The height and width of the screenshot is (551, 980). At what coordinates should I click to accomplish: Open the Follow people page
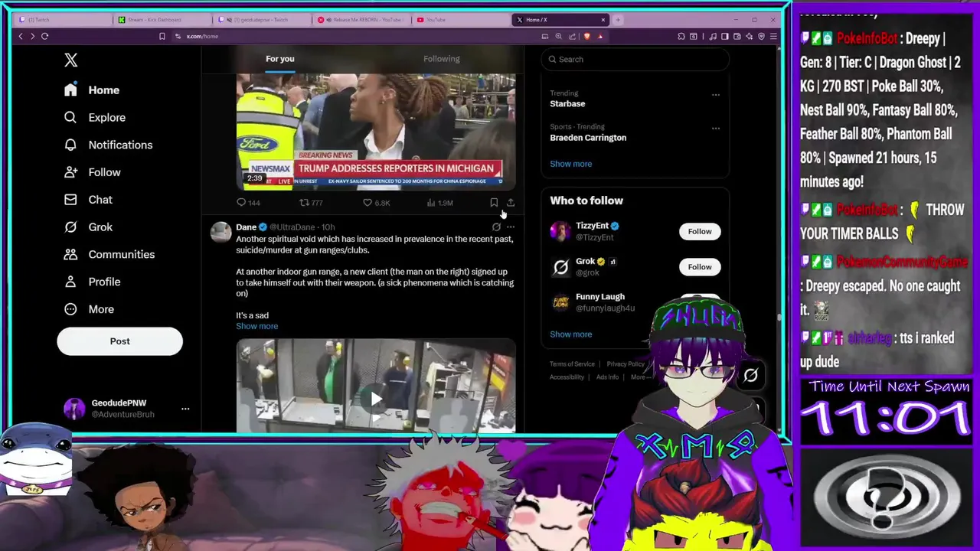pos(93,172)
